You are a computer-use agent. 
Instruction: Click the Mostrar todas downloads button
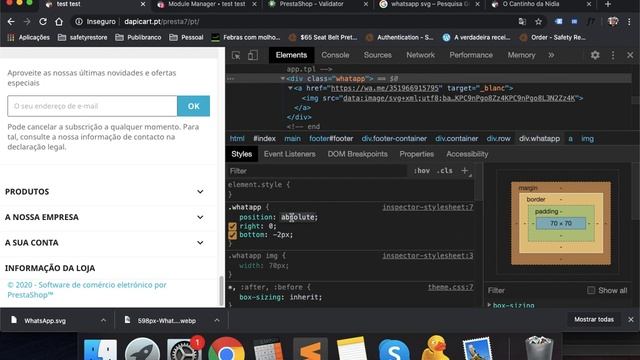tap(594, 319)
